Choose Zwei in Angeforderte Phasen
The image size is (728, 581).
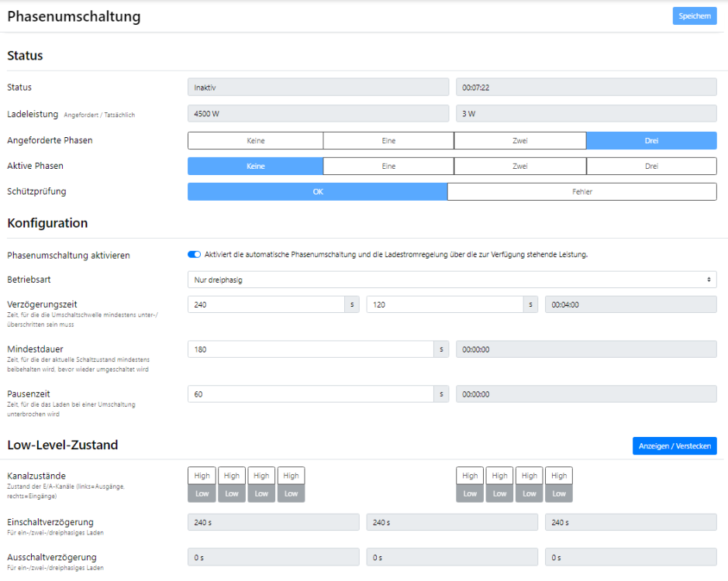click(519, 141)
